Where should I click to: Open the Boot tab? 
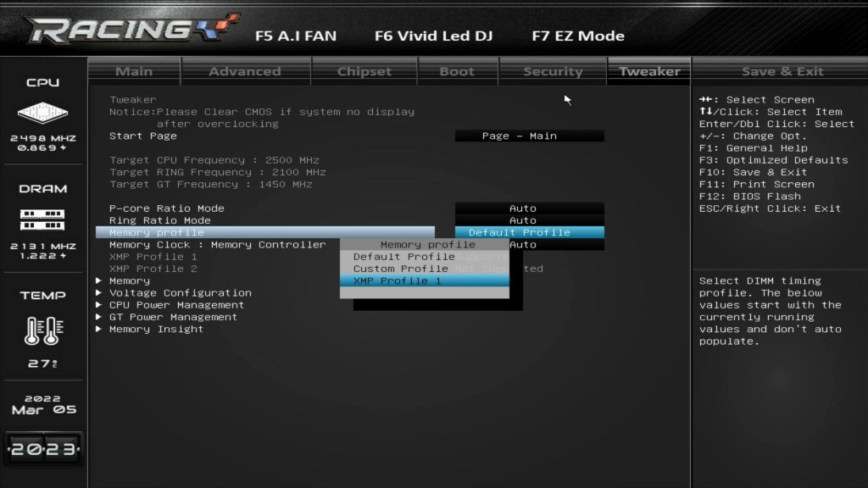tap(457, 71)
